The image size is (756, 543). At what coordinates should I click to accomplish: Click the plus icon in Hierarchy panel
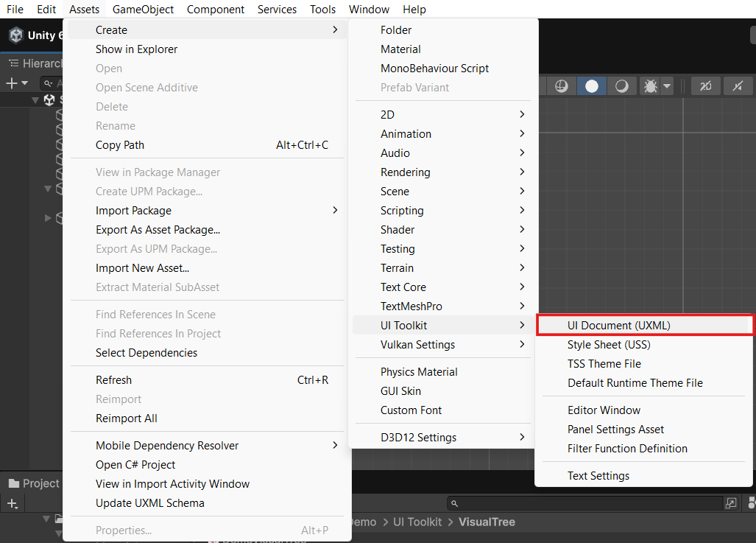10,83
